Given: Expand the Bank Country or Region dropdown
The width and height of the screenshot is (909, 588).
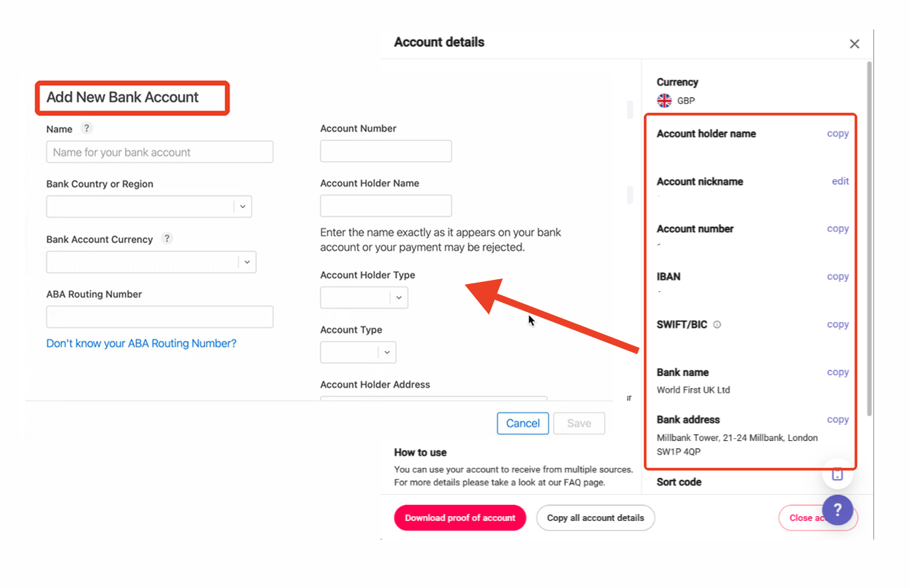Looking at the screenshot, I should point(149,207).
